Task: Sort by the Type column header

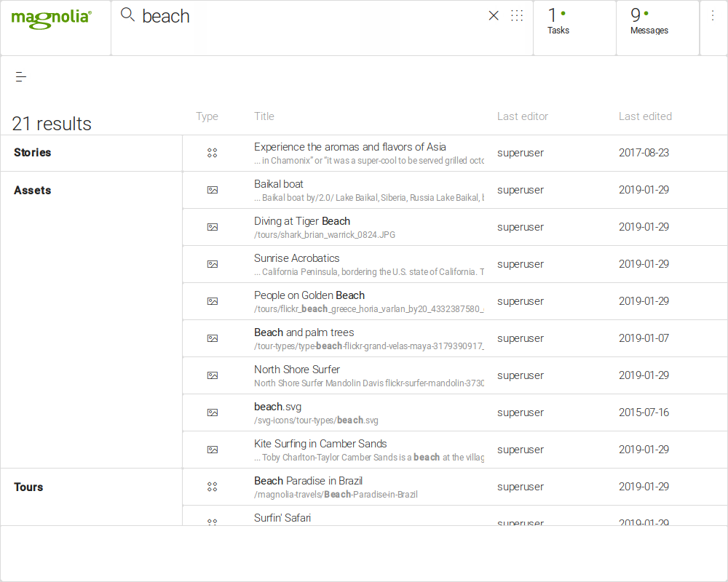Action: (x=207, y=116)
